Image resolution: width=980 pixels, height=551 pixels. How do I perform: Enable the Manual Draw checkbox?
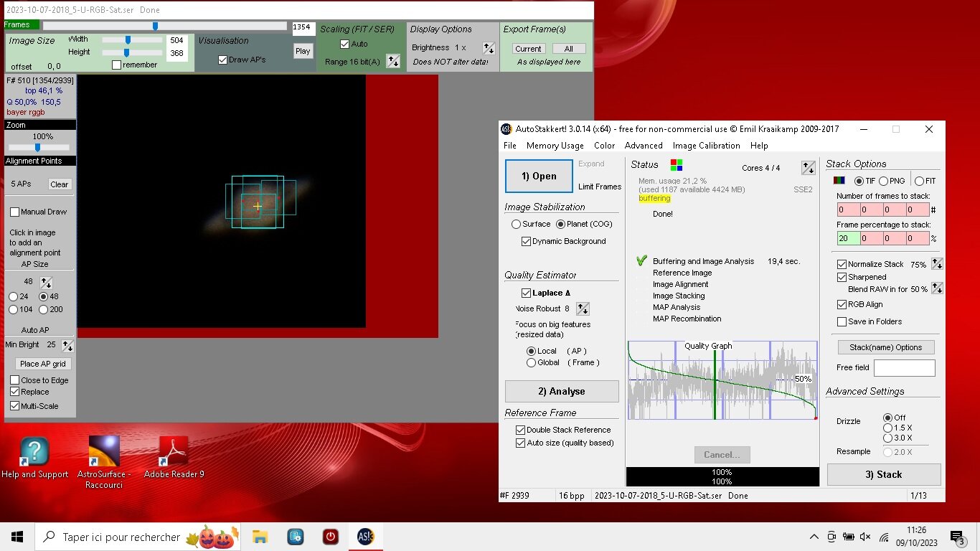tap(15, 212)
